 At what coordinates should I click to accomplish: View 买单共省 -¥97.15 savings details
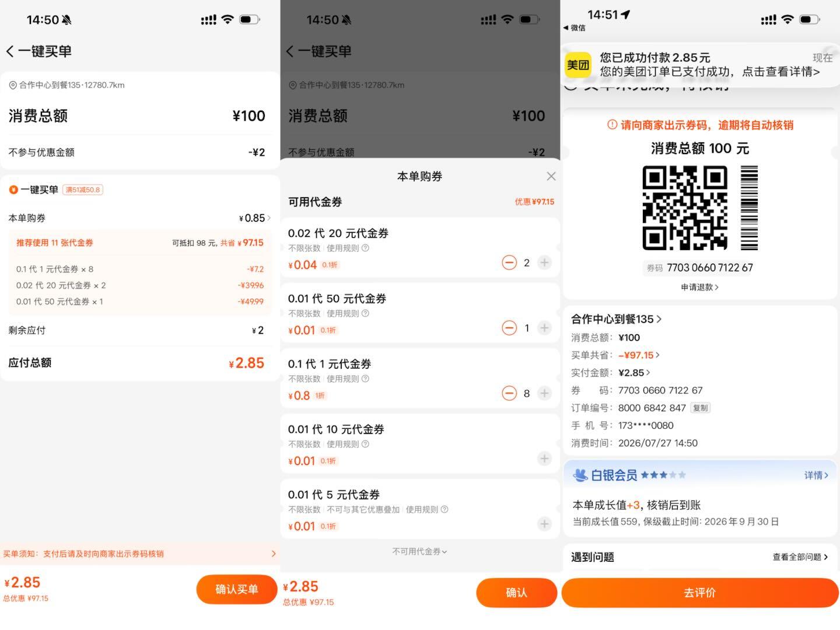tap(639, 355)
